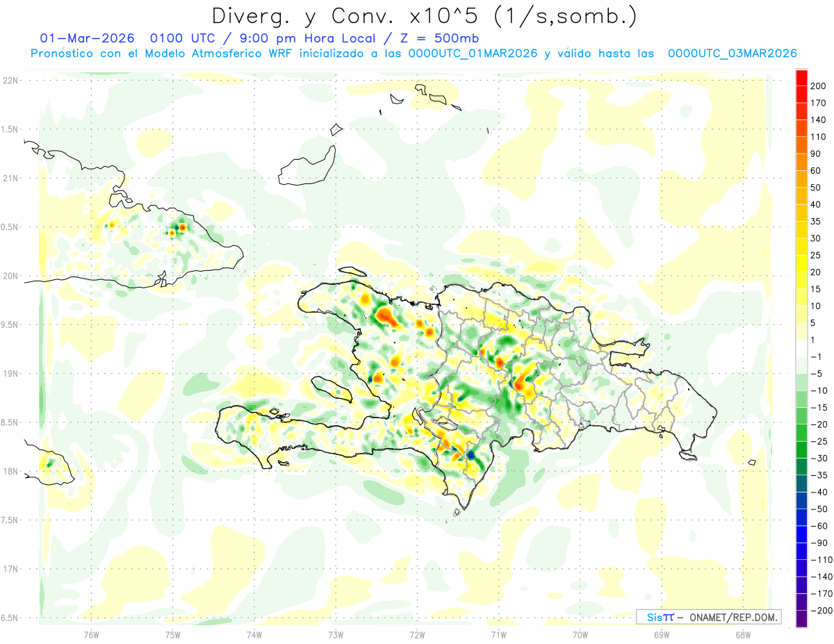Click the 70W longitude label
834x644 pixels.
pyautogui.click(x=580, y=634)
